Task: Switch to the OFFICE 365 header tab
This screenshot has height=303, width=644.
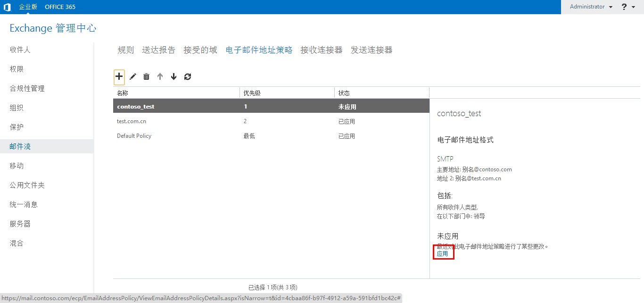Action: (x=60, y=7)
